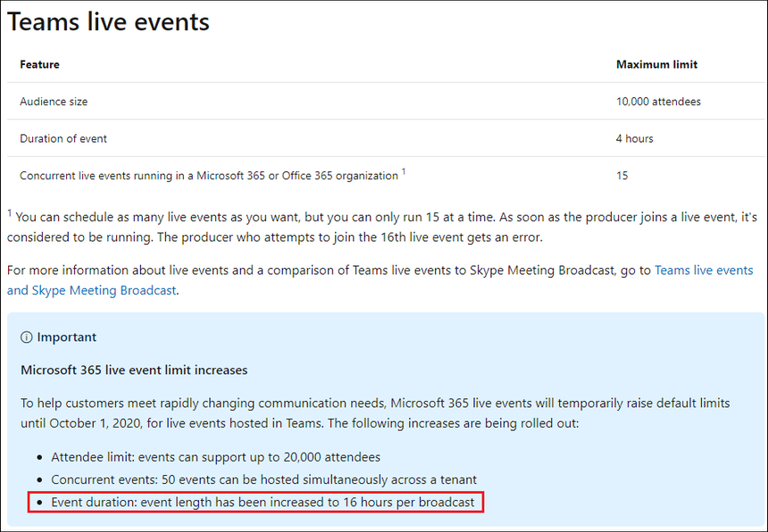
Task: Click footnote superscript after Office 365 organization
Action: 404,172
